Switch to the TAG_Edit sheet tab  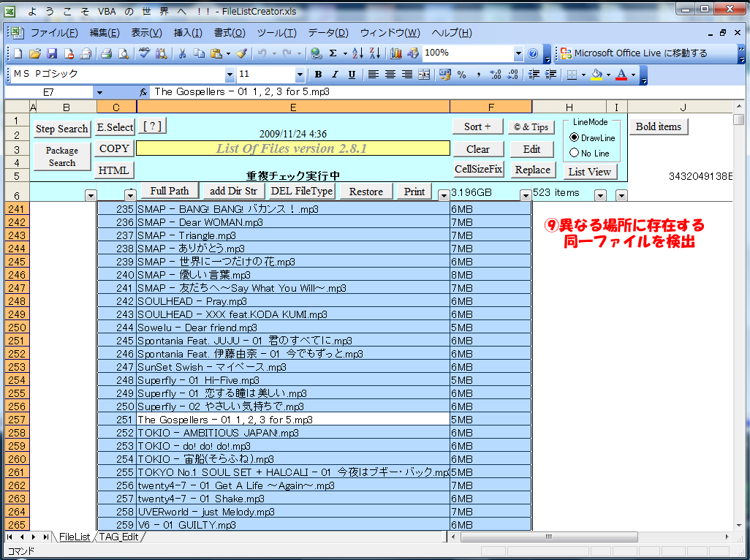(x=118, y=537)
